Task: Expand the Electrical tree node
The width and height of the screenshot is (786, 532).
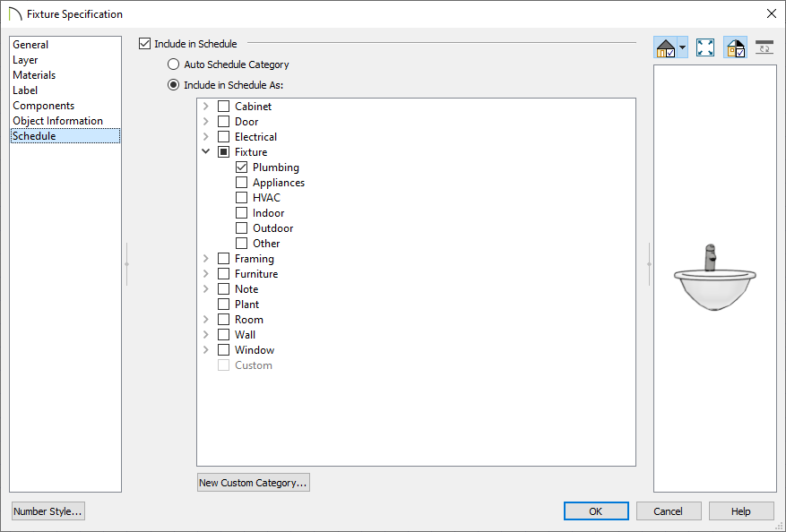Action: [x=205, y=137]
